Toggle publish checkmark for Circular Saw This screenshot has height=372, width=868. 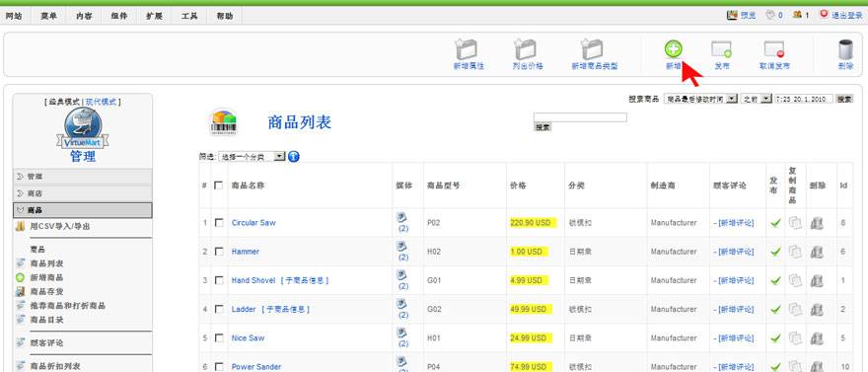coord(775,223)
